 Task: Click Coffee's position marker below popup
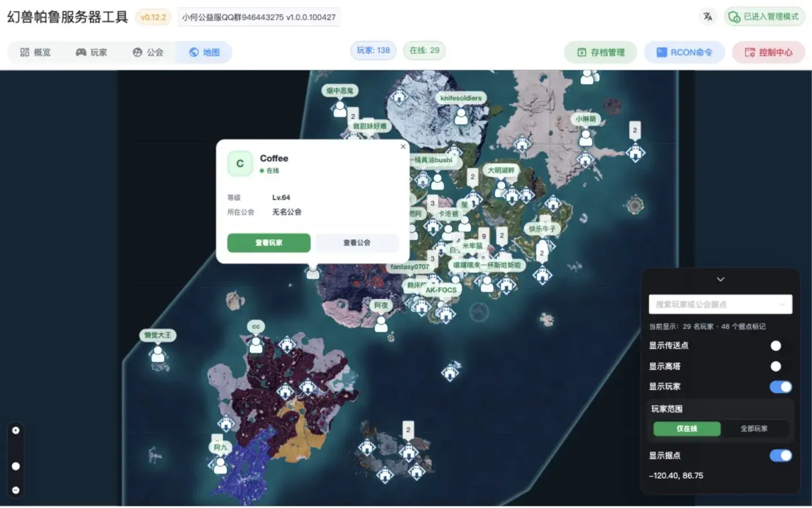312,273
